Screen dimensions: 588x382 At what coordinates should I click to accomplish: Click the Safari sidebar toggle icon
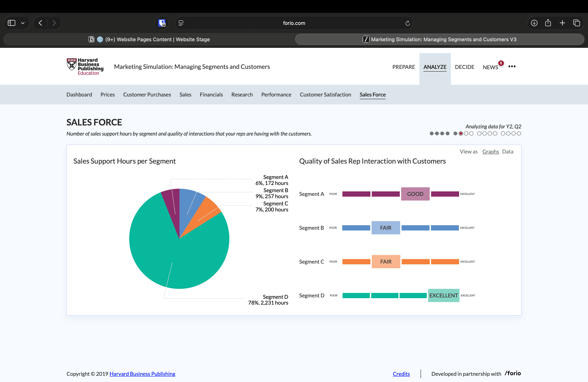pos(12,23)
